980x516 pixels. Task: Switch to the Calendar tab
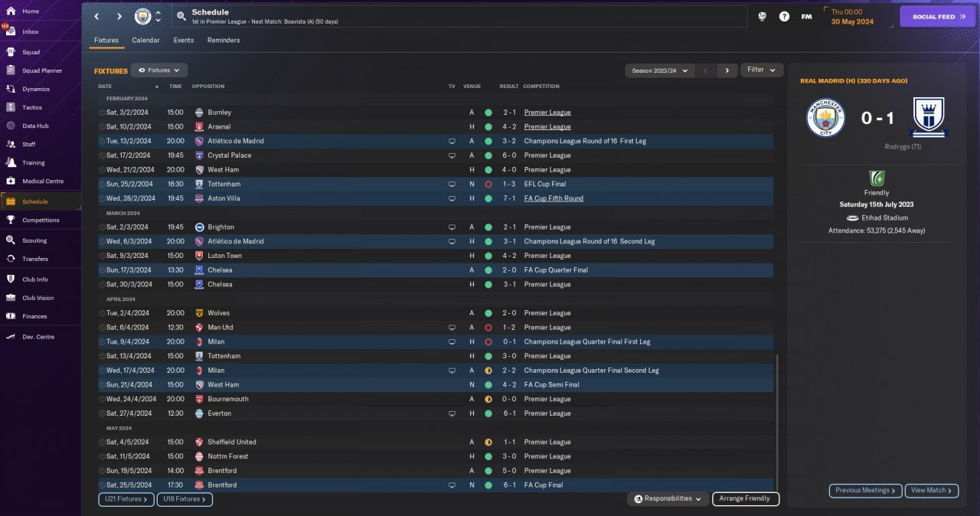pyautogui.click(x=145, y=40)
